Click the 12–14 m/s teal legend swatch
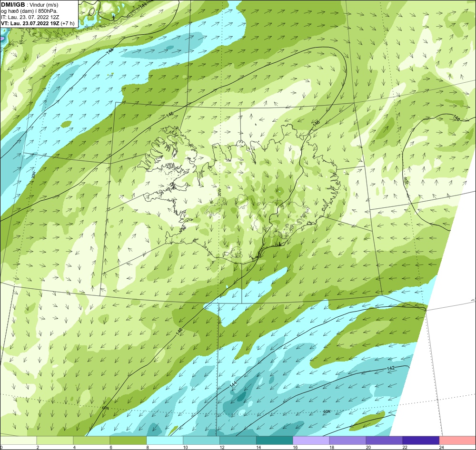The width and height of the screenshot is (476, 450). 238,440
